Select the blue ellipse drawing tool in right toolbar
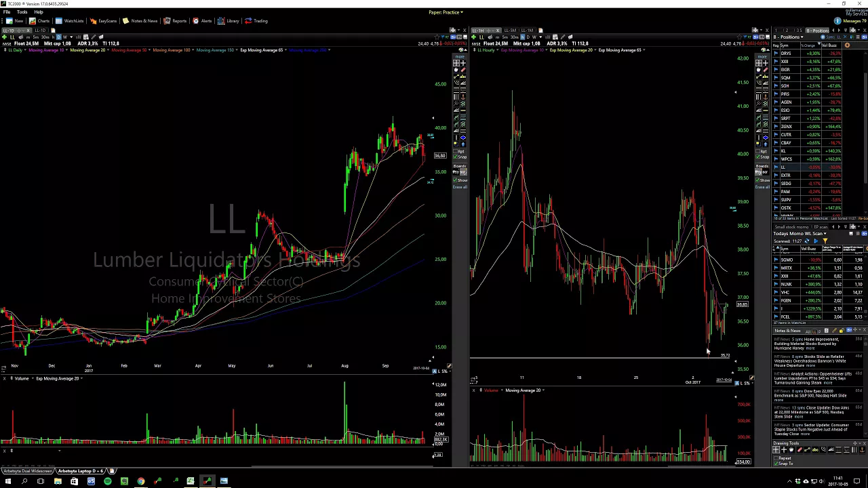The height and width of the screenshot is (488, 868). pos(766,138)
